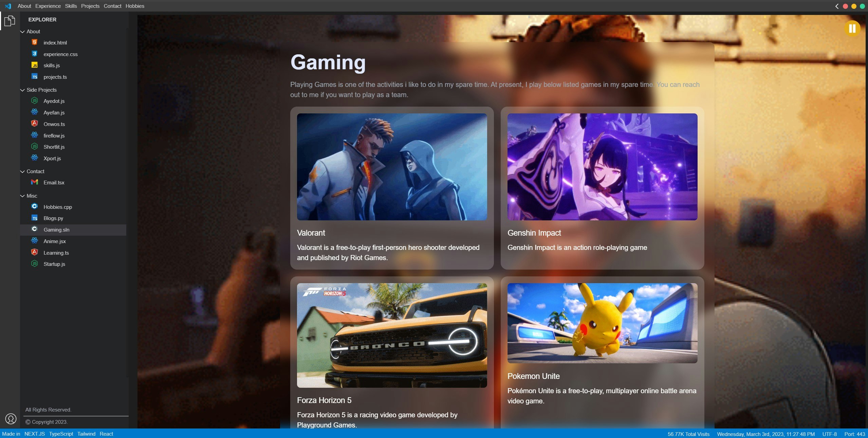Open the Explorer files icon in activity bar

point(10,21)
